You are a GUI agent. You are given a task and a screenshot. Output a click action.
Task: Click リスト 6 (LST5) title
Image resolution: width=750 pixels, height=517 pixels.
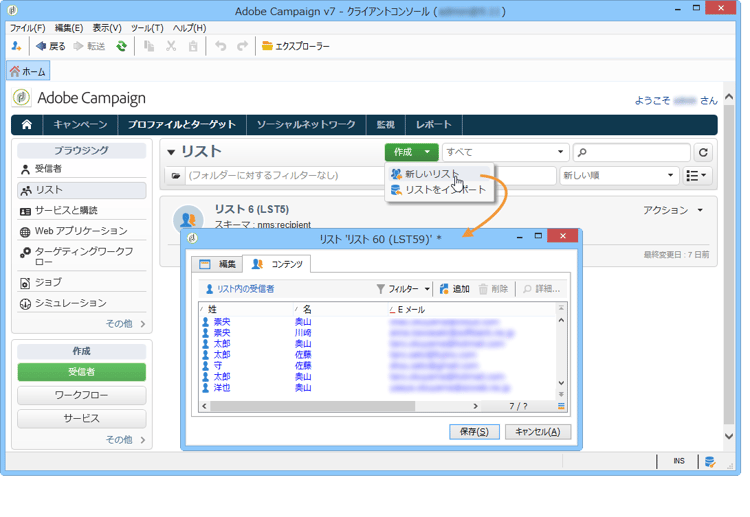252,209
